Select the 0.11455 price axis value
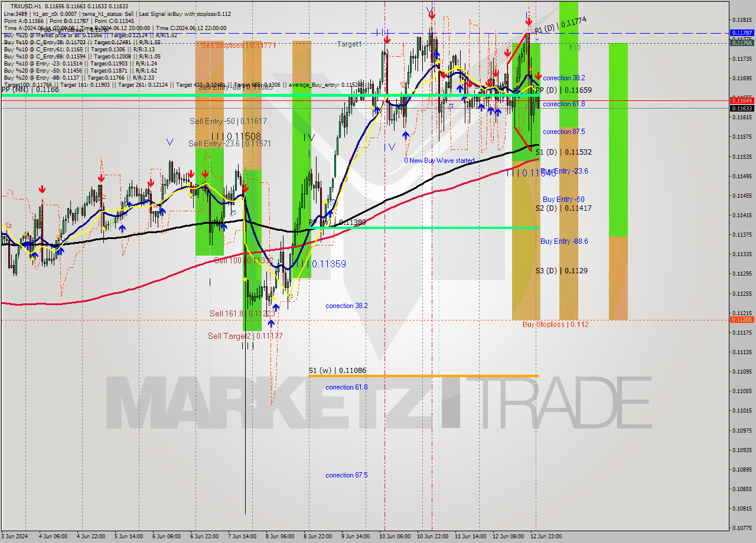The width and height of the screenshot is (756, 543). click(x=742, y=195)
